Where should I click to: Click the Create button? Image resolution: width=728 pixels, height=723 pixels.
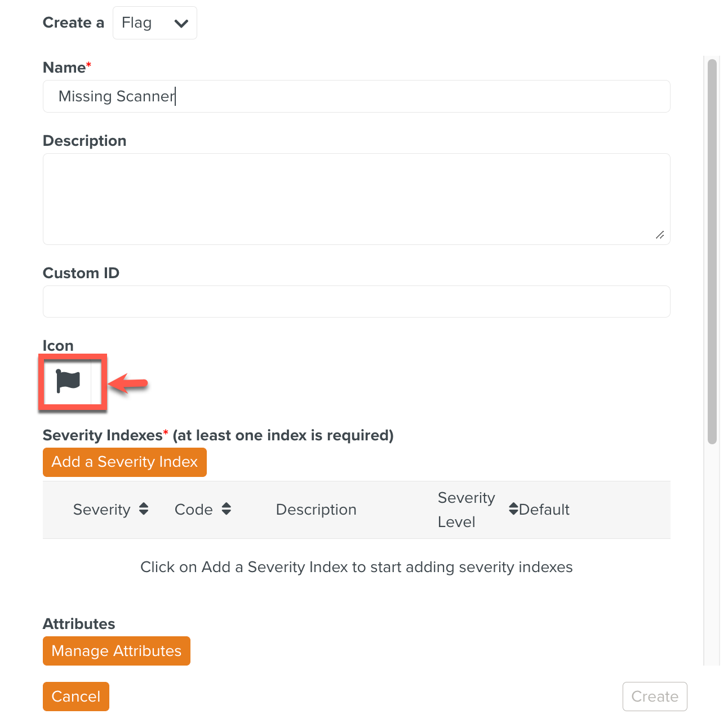(x=655, y=697)
